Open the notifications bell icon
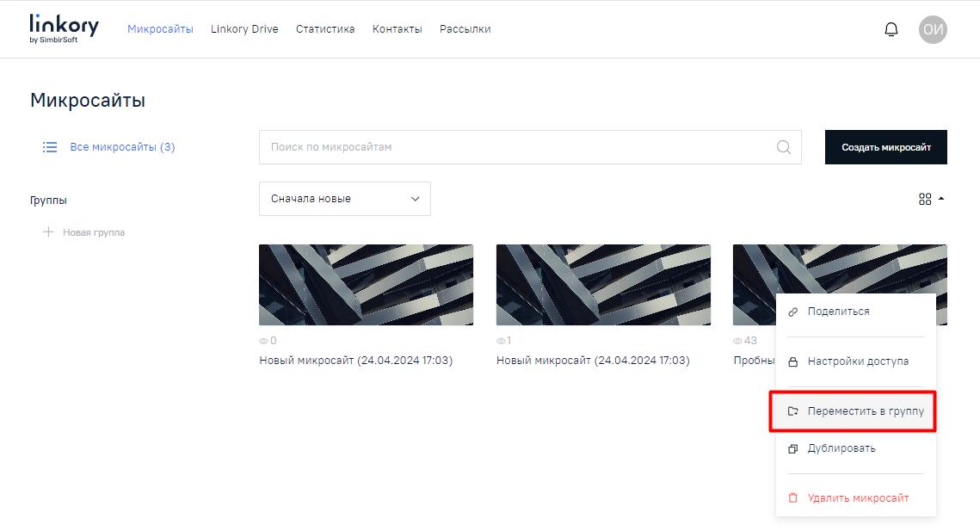This screenshot has width=980, height=531. pyautogui.click(x=891, y=29)
